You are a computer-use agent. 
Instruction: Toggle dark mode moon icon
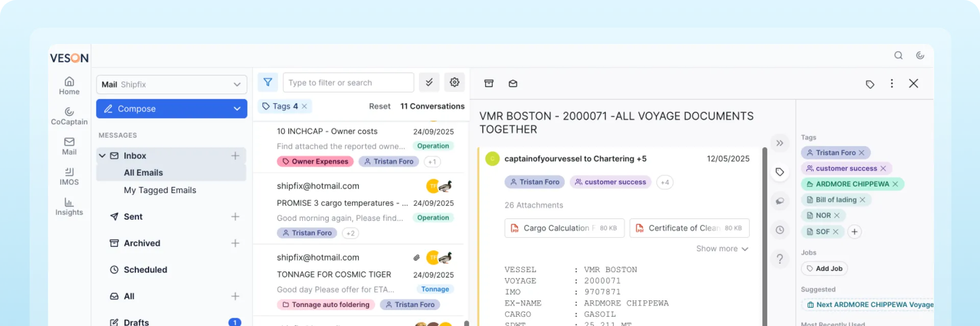click(x=920, y=55)
